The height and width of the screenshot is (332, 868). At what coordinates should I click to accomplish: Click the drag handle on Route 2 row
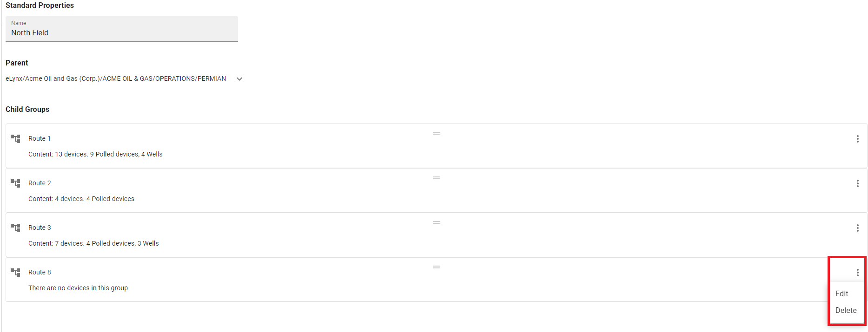coord(437,178)
